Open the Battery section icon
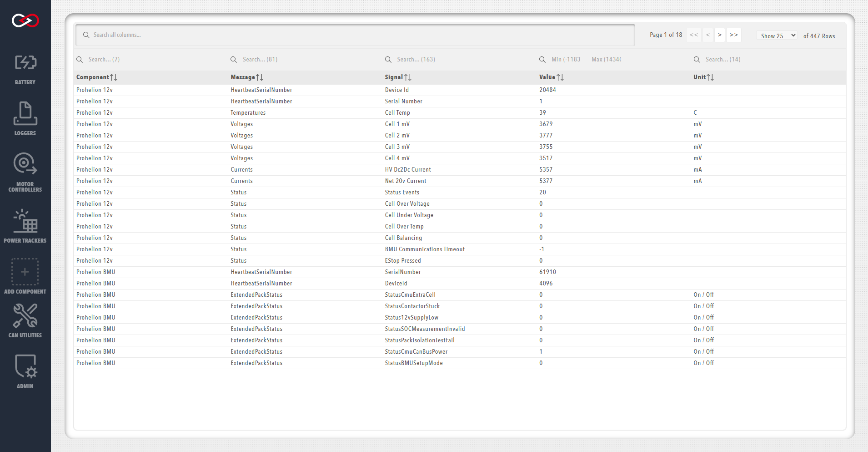 (x=25, y=62)
